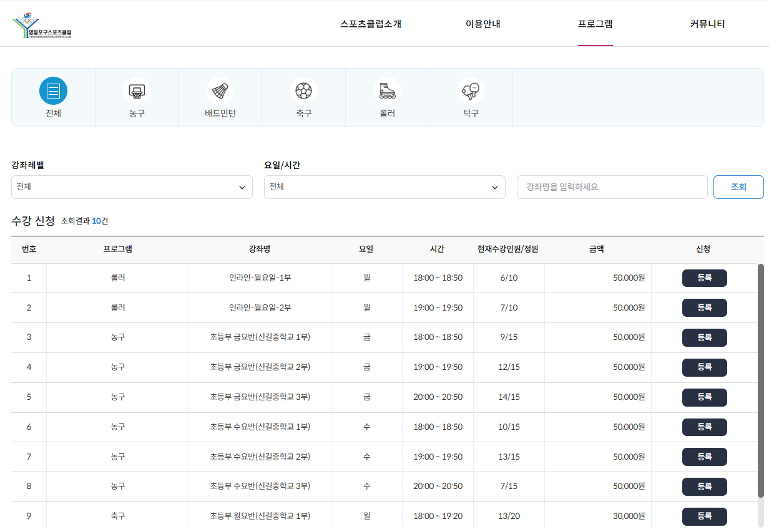
Task: Select the 농구 basketball category icon
Action: tap(137, 91)
